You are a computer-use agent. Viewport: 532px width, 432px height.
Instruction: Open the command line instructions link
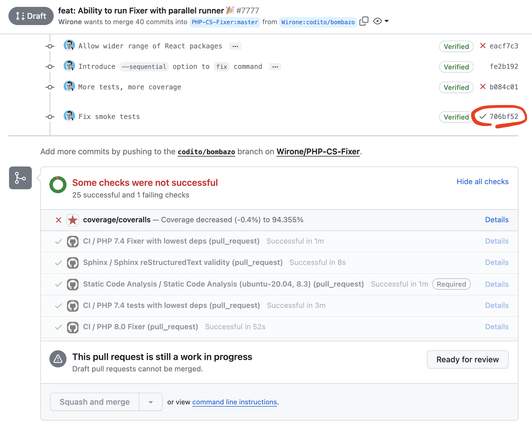point(235,402)
